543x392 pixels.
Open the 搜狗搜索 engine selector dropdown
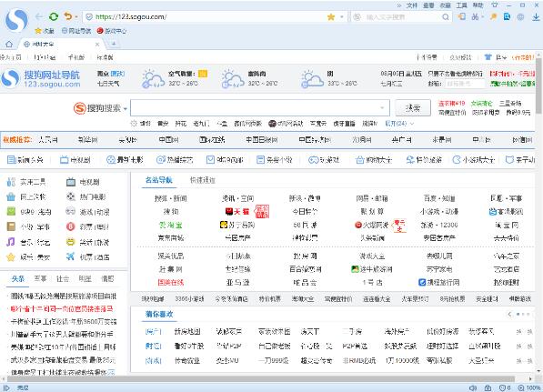pyautogui.click(x=126, y=109)
